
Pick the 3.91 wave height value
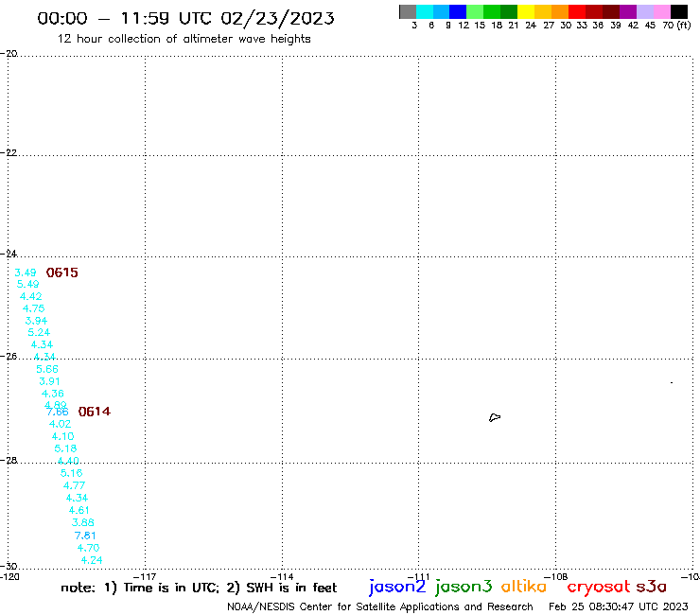(49, 381)
